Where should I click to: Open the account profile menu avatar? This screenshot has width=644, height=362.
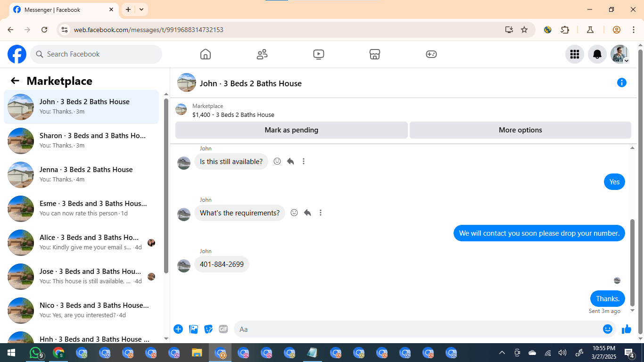tap(620, 54)
